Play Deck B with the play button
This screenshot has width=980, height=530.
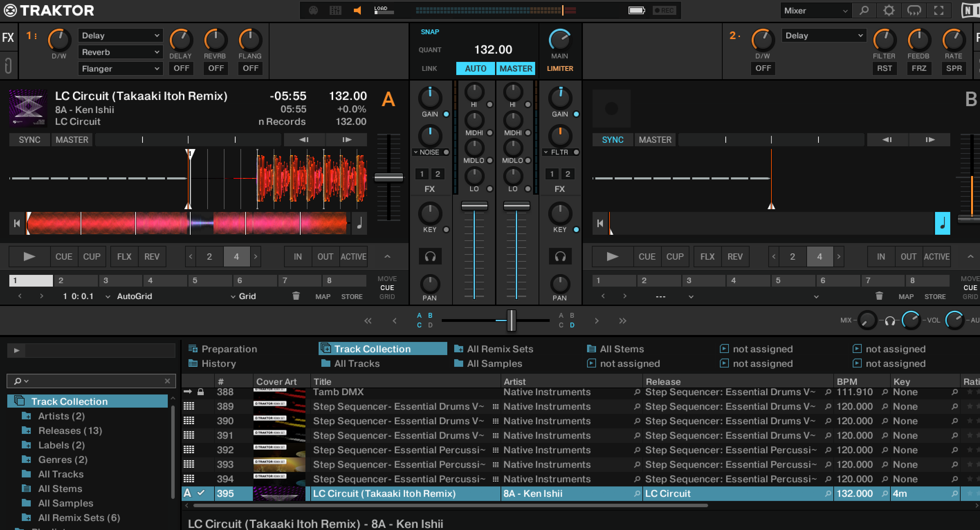pos(612,257)
